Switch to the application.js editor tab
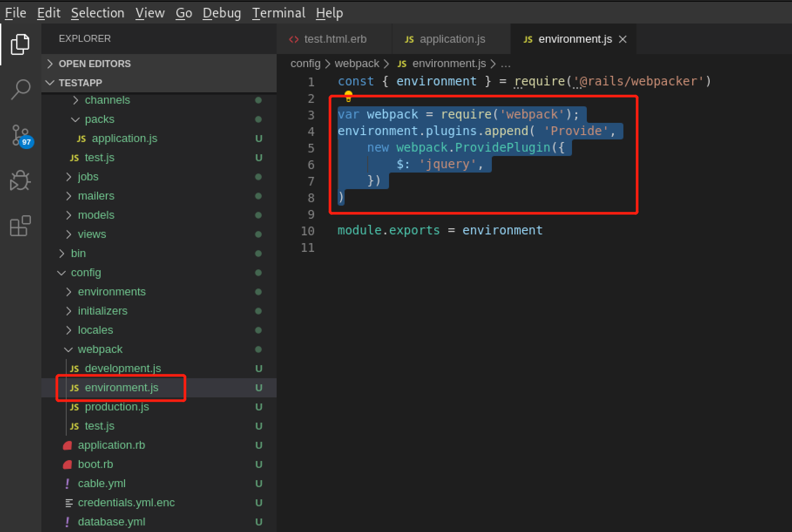This screenshot has height=532, width=792. [452, 39]
